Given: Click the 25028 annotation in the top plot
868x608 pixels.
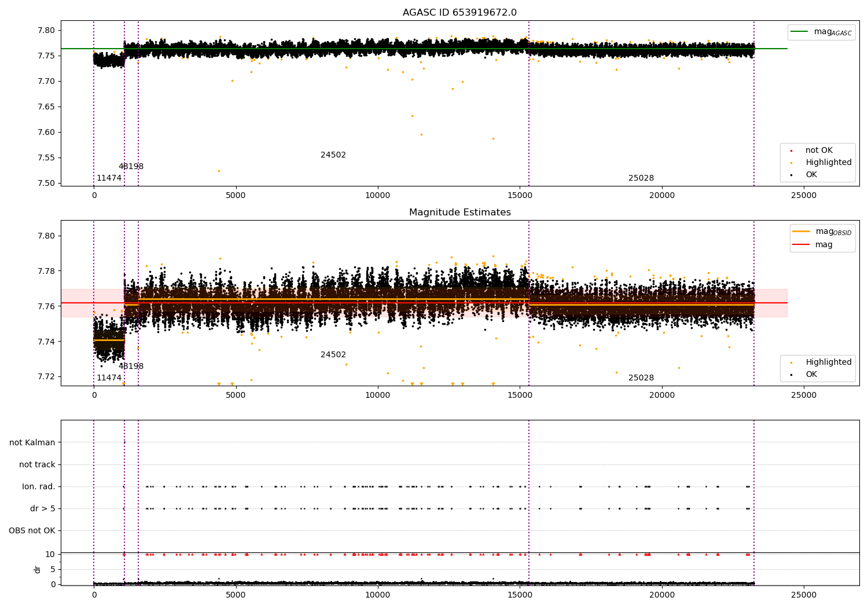Looking at the screenshot, I should click(x=641, y=178).
